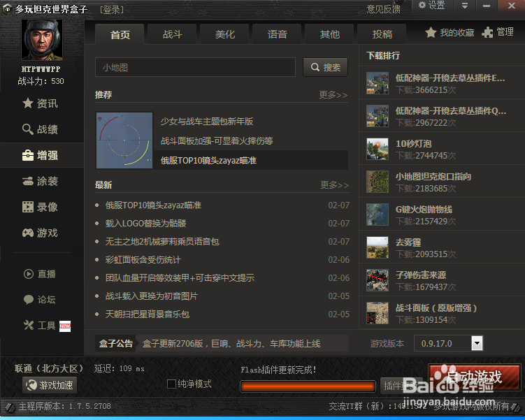Image resolution: width=525 pixels, height=420 pixels.
Task: Click 更多>> next to 推荐
Action: [333, 95]
